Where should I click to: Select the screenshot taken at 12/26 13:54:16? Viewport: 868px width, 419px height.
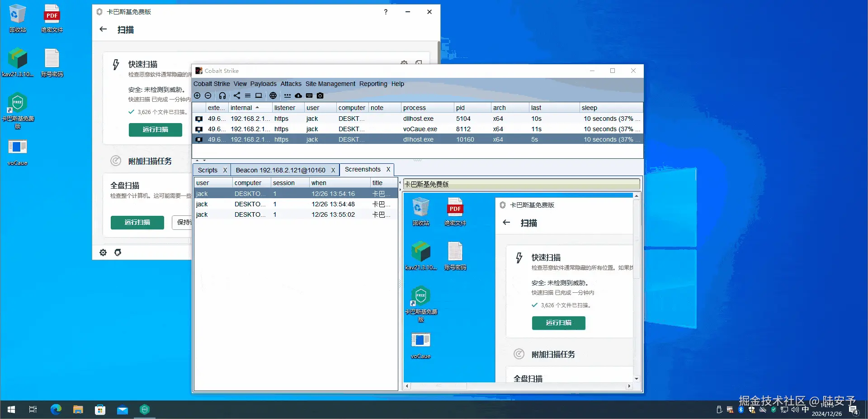point(296,194)
